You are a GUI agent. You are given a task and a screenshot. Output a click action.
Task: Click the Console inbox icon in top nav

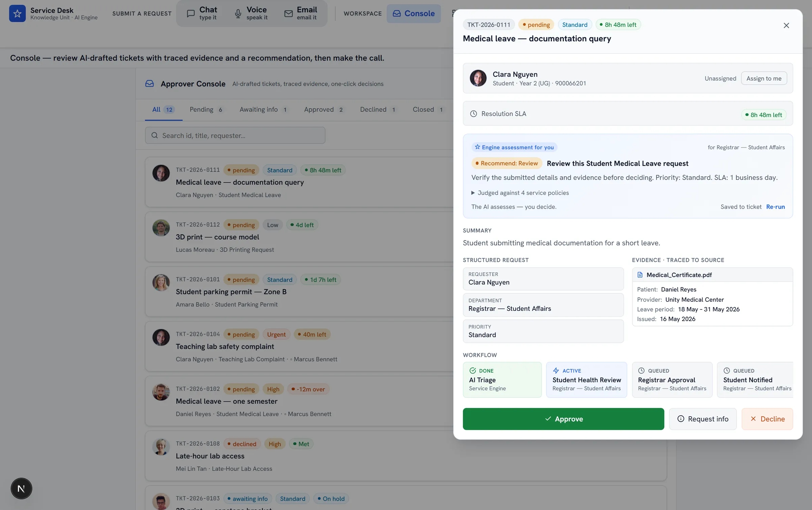click(x=397, y=14)
